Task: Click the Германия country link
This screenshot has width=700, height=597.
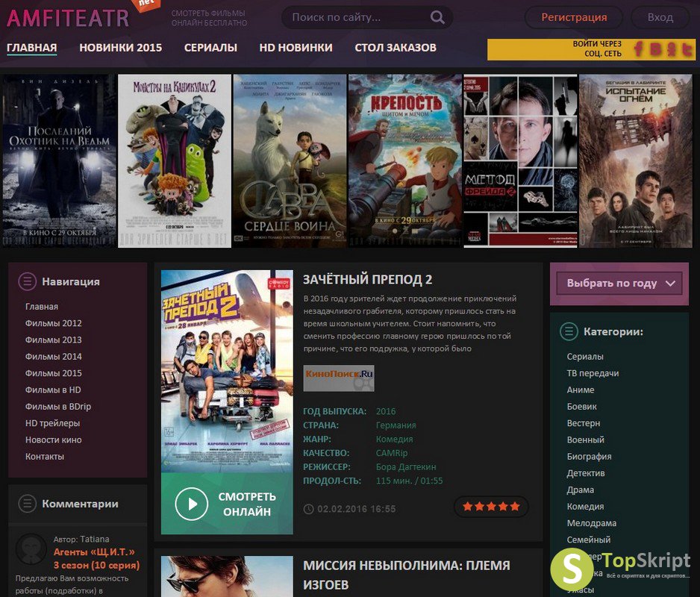Action: pos(396,425)
